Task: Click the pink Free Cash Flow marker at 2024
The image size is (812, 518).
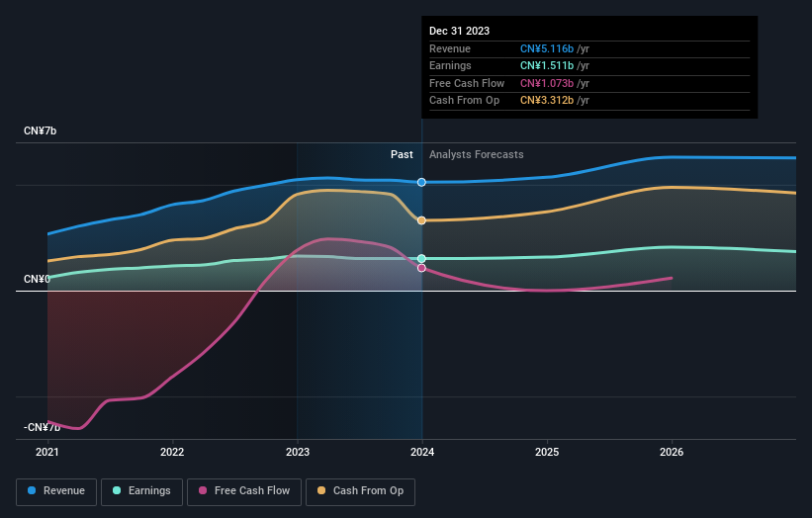Action: coord(421,268)
